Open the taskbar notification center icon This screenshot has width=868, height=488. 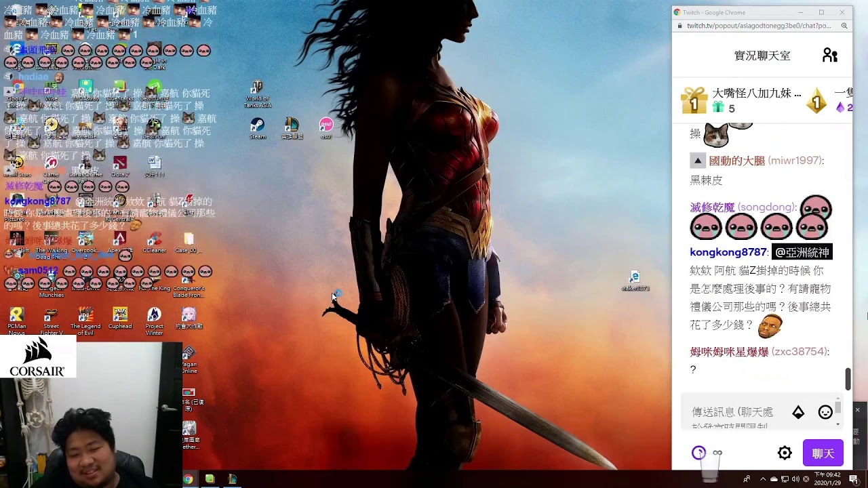854,479
